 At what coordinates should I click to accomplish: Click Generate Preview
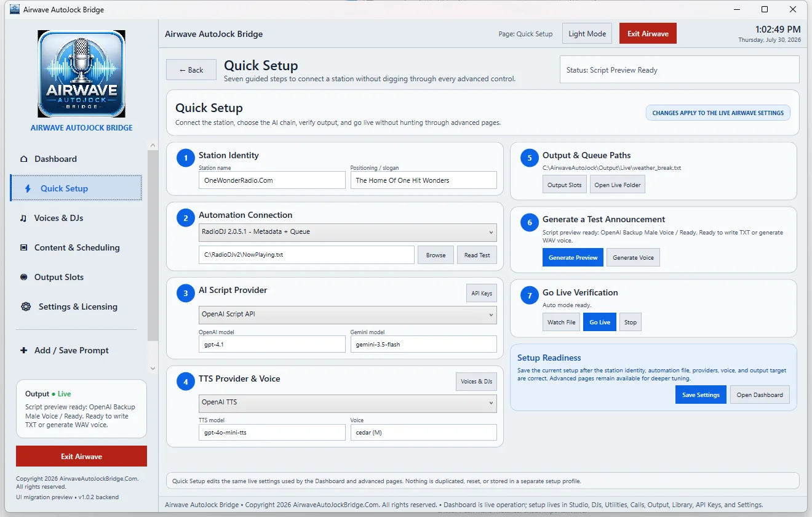click(573, 257)
